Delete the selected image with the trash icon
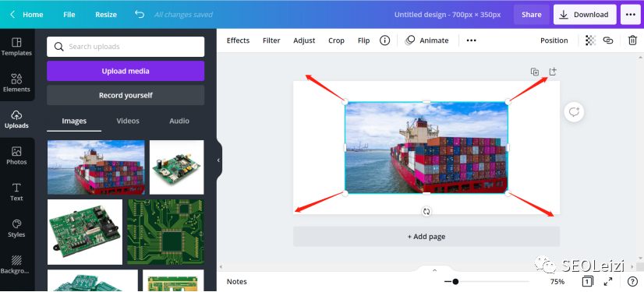Image resolution: width=644 pixels, height=292 pixels. 632,40
